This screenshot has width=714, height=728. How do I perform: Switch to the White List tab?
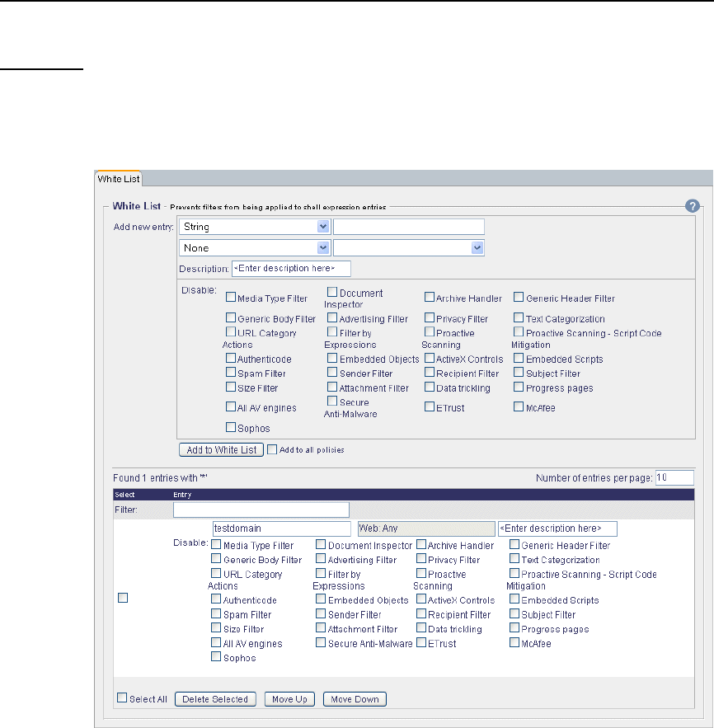pos(119,179)
